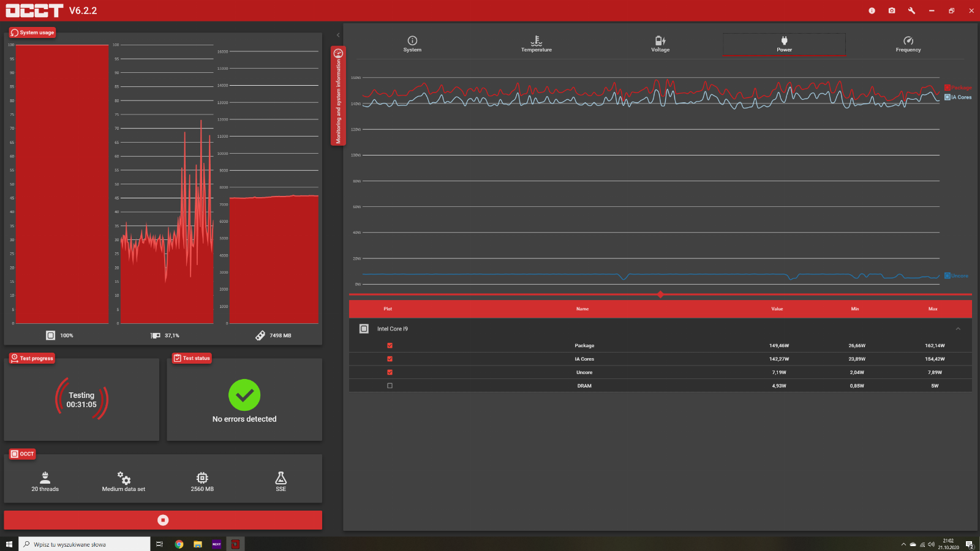Uncheck the IA Cores plot checkbox
This screenshot has height=551, width=980.
(x=390, y=359)
